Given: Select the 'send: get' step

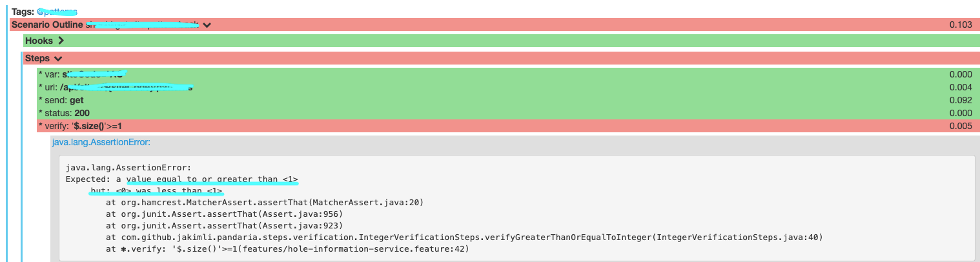Looking at the screenshot, I should click(61, 100).
